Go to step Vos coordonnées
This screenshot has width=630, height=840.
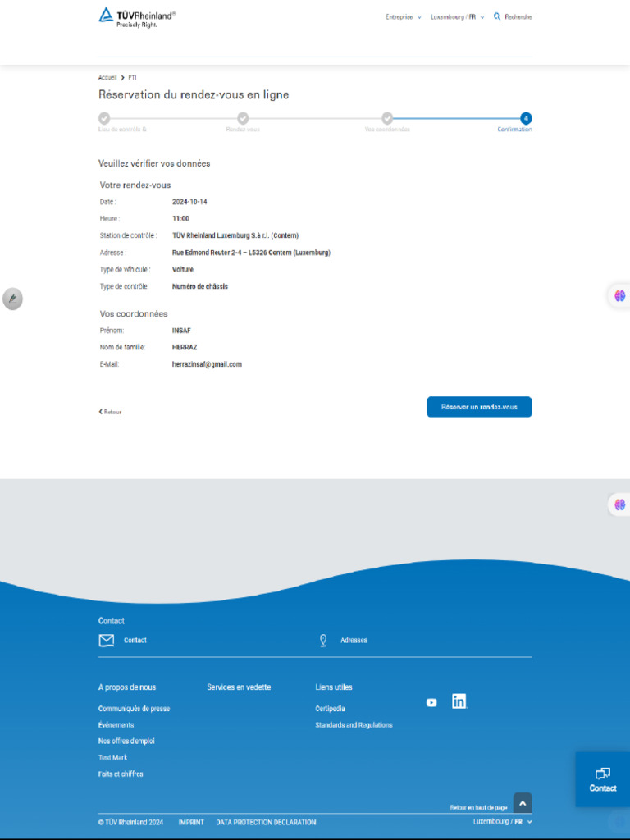coord(387,118)
